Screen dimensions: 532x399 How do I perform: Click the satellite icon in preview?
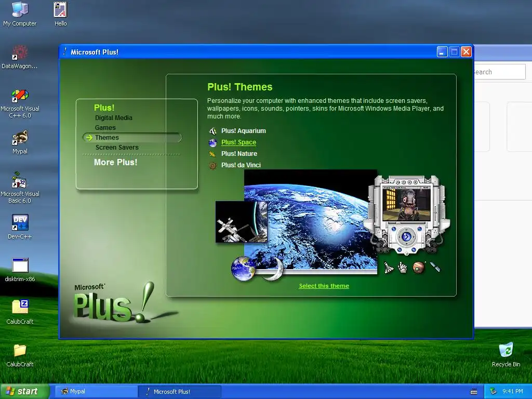[x=435, y=267]
